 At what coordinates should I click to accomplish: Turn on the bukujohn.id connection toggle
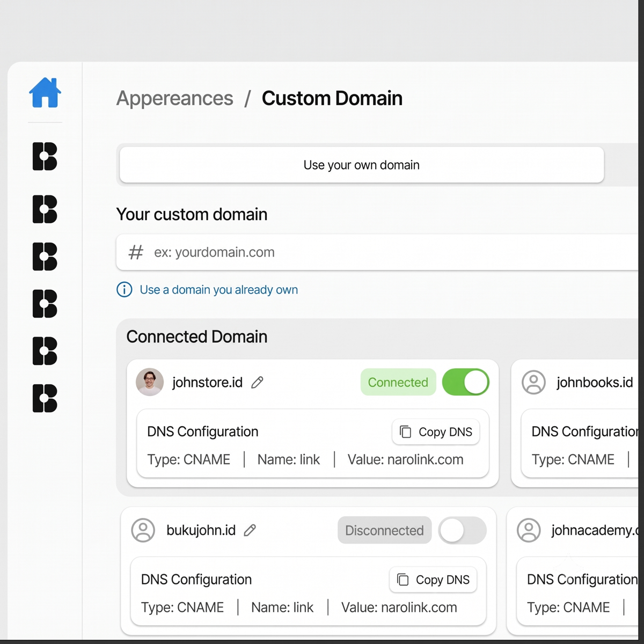click(462, 530)
